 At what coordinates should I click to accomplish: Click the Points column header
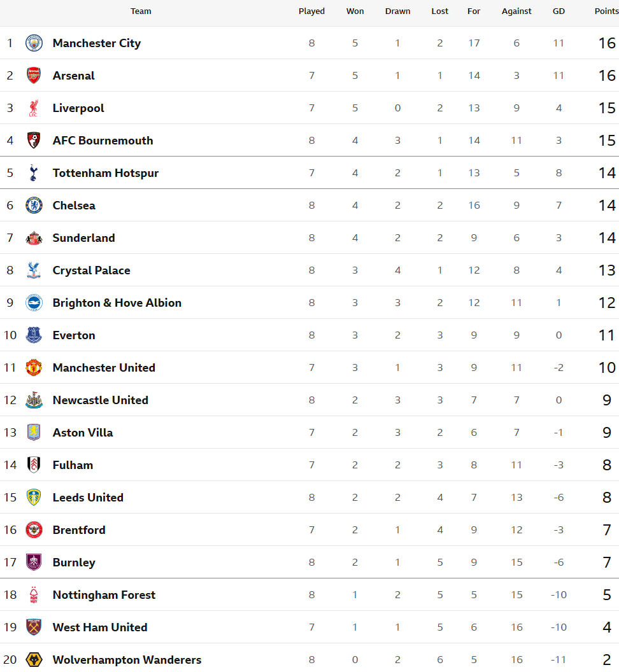coord(606,11)
